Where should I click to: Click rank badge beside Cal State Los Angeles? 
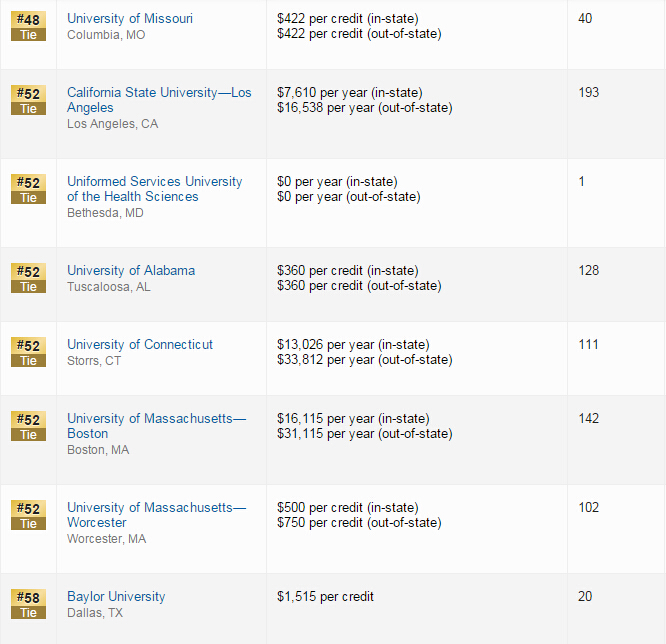(x=28, y=100)
